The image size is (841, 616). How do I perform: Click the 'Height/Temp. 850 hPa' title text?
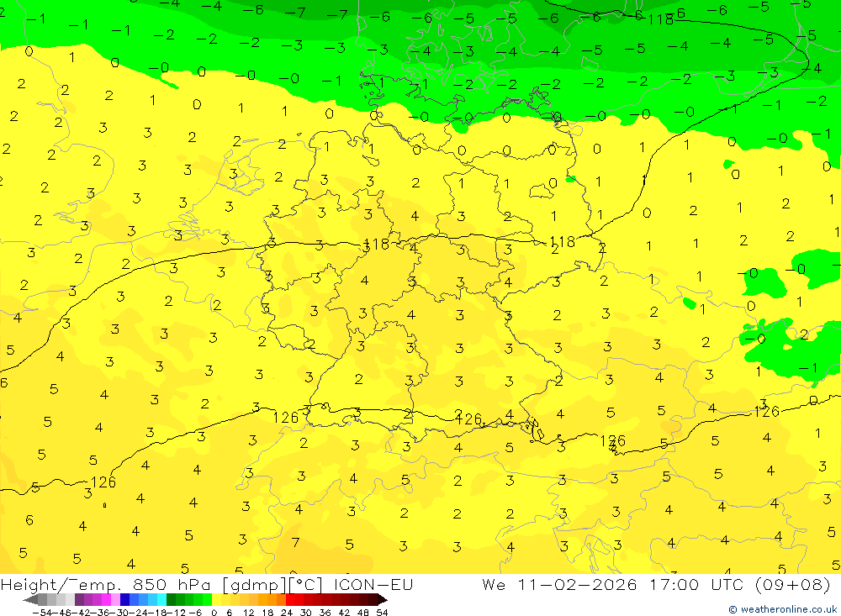tap(106, 585)
